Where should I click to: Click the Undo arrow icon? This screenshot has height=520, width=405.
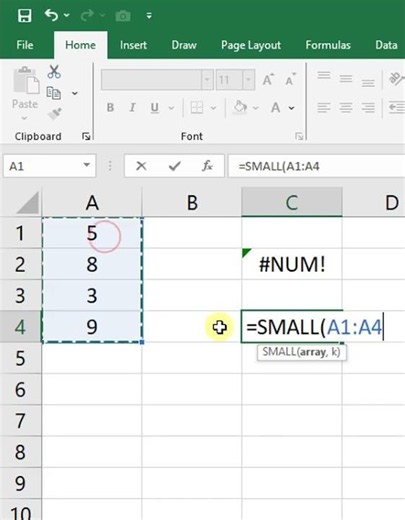[52, 15]
